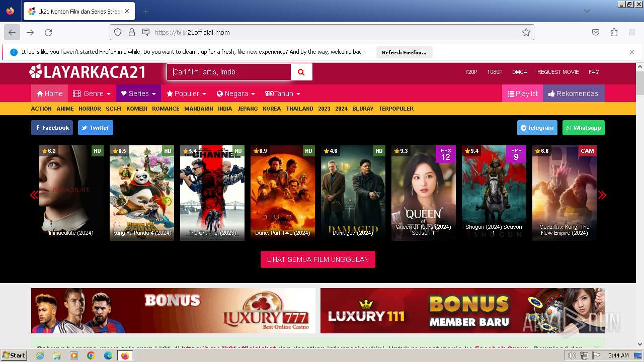Open the FAQ link
The width and height of the screenshot is (644, 362).
point(594,72)
